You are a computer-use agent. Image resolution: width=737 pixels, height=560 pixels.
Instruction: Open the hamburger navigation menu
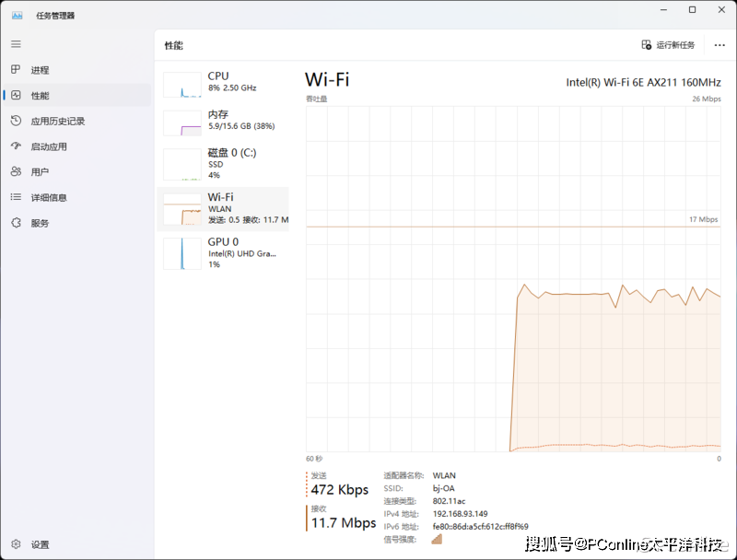(16, 44)
